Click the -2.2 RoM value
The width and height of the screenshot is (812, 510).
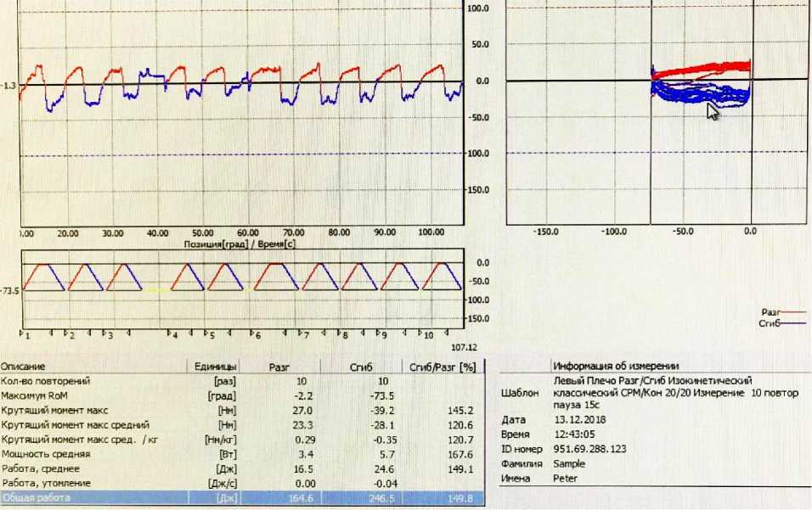[x=303, y=396]
